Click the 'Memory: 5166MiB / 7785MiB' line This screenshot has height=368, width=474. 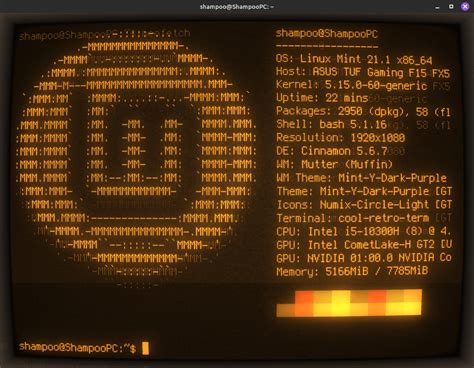point(352,271)
